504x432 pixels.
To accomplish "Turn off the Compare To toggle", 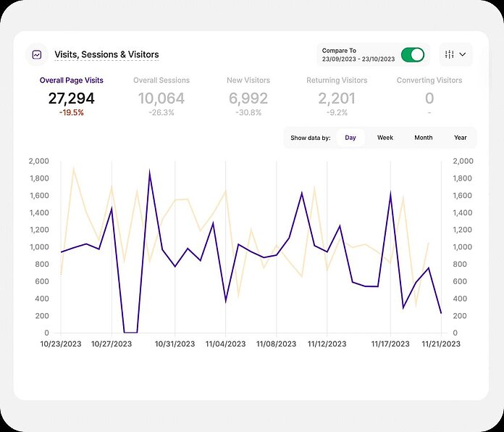I will [413, 55].
